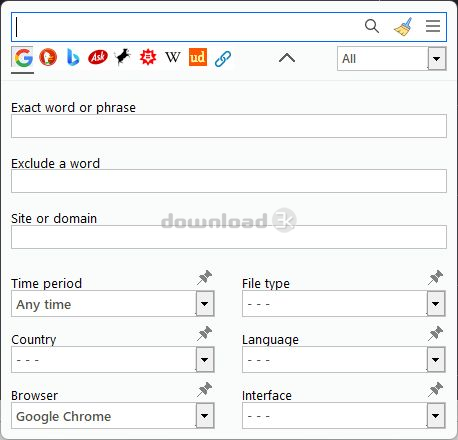Clear fields with the broom icon
458x440 pixels.
(403, 27)
